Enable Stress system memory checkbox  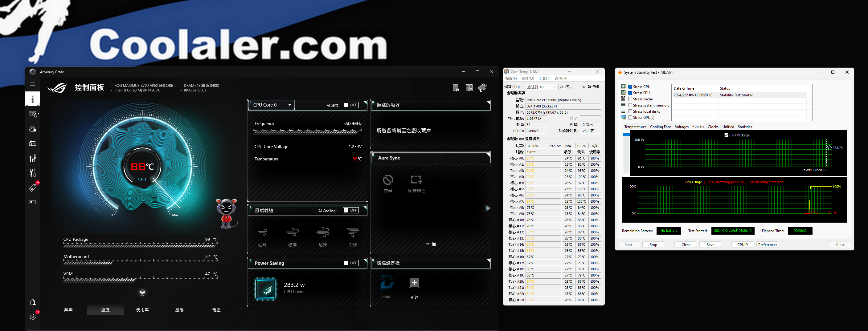tap(630, 105)
